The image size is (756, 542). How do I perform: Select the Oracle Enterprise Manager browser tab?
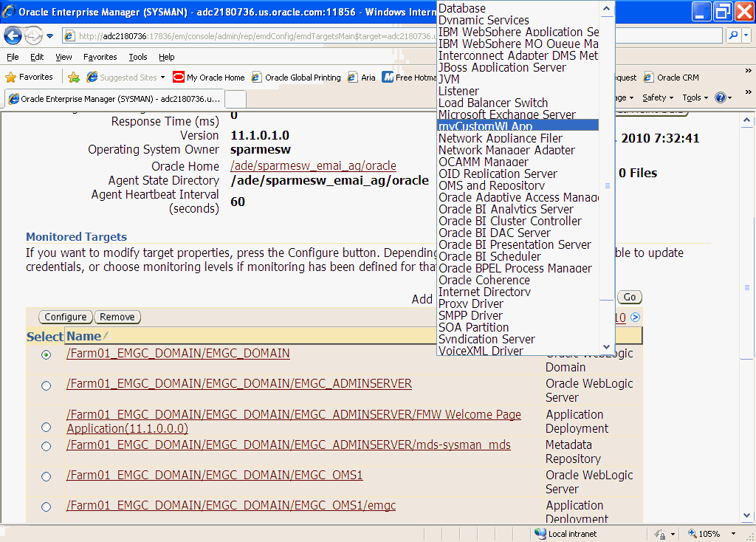click(114, 99)
